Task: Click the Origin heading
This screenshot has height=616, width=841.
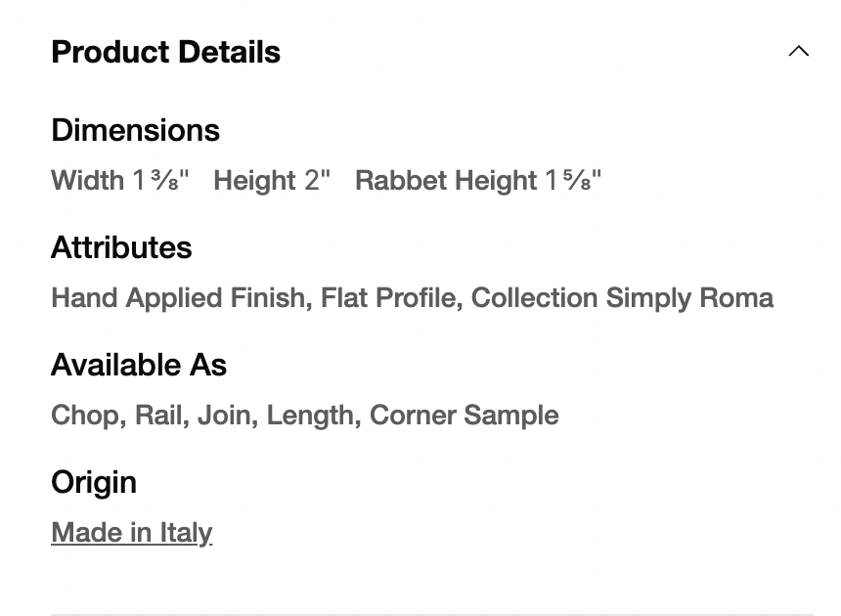Action: pos(94,482)
